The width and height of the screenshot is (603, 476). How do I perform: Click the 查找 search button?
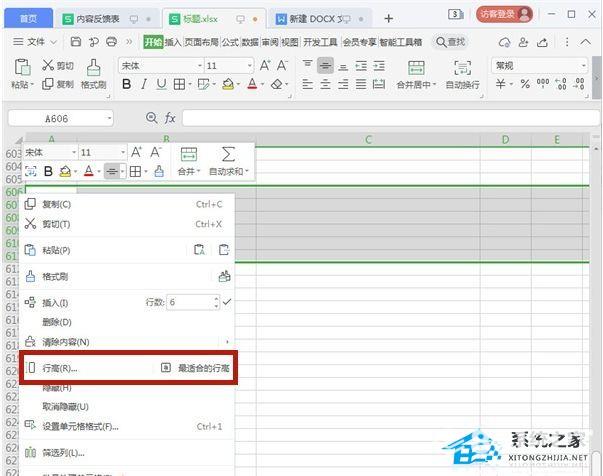[x=451, y=42]
